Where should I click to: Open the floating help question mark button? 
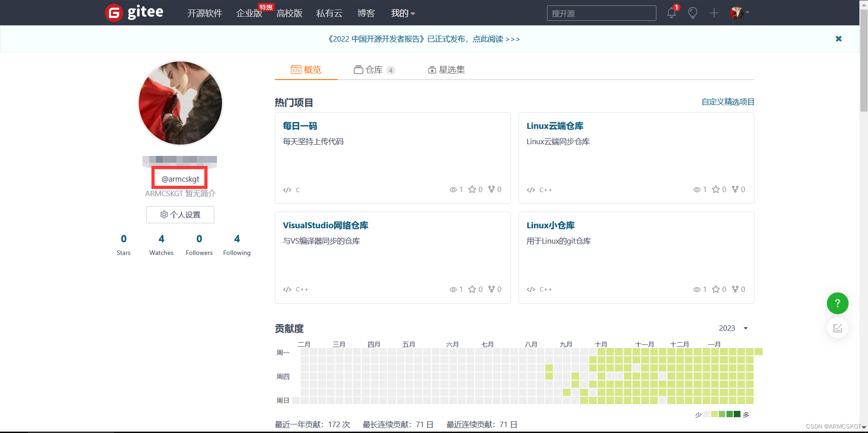click(837, 303)
